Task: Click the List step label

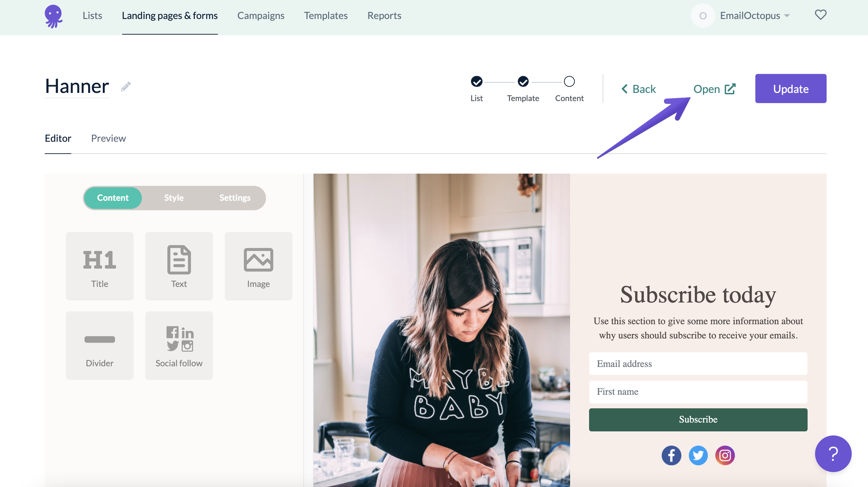Action: point(476,98)
